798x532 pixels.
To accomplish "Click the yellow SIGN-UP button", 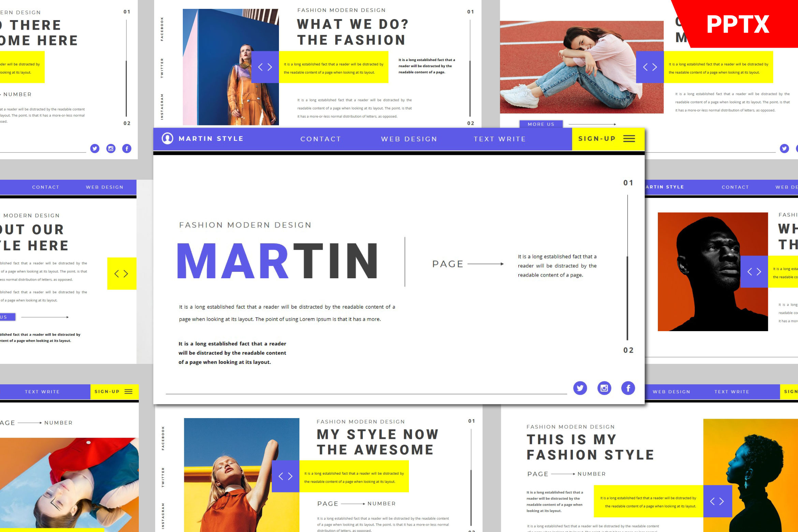I will point(597,138).
